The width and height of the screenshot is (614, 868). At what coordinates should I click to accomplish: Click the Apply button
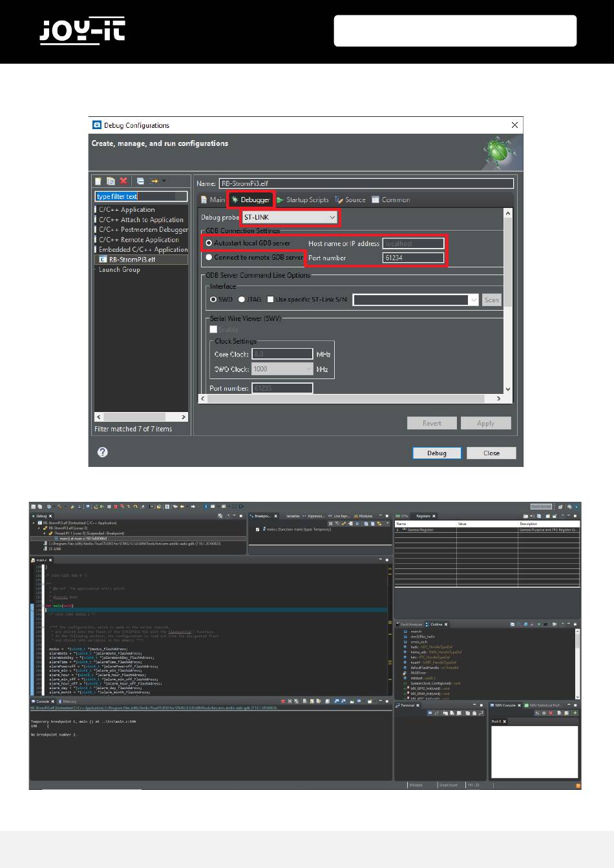coord(486,424)
